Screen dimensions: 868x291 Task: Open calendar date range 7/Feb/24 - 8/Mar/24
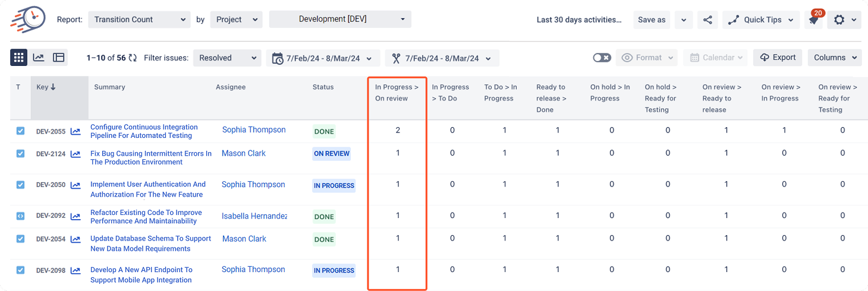tap(323, 58)
